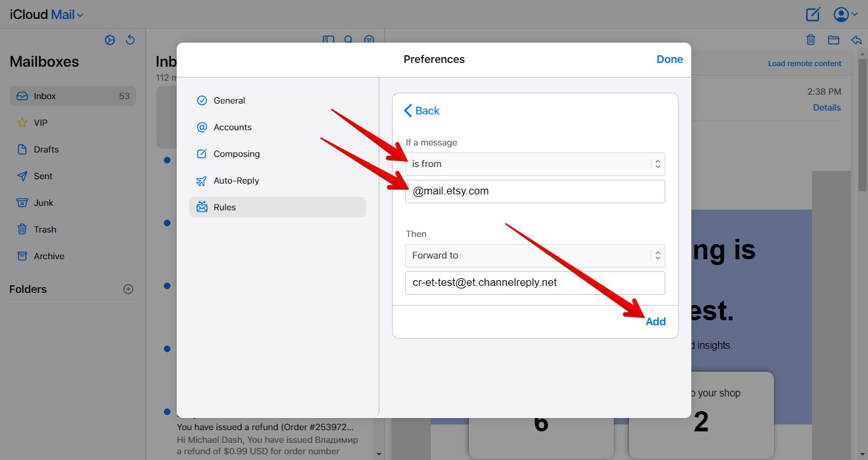Open the Auto-Reply preferences tab
This screenshot has height=460, width=868.
(x=278, y=180)
